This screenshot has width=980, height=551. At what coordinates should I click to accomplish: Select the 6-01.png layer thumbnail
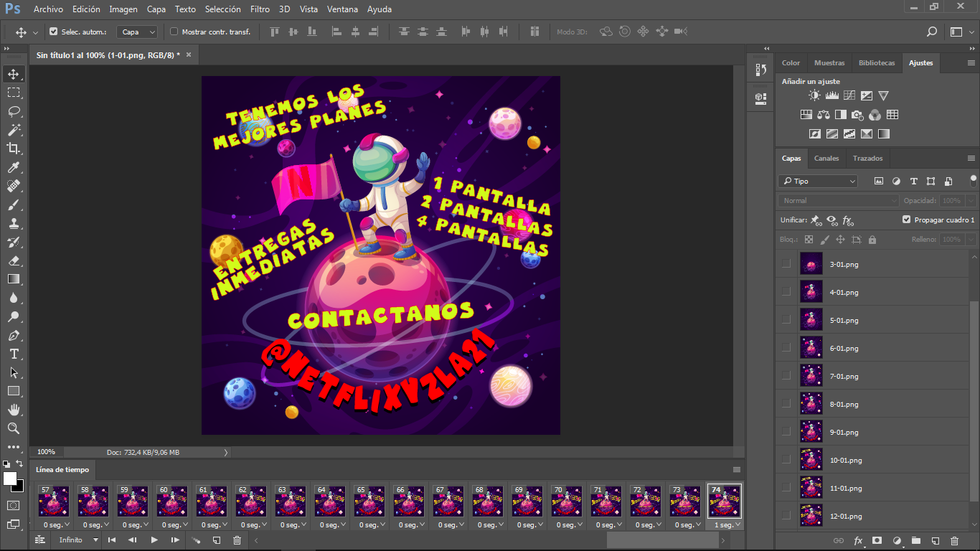pyautogui.click(x=811, y=348)
